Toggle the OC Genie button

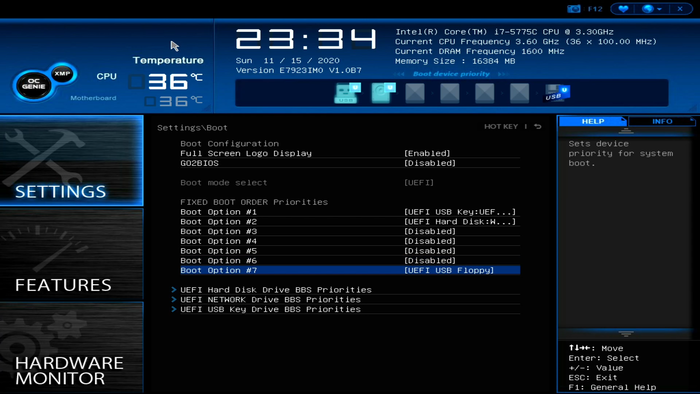click(33, 84)
